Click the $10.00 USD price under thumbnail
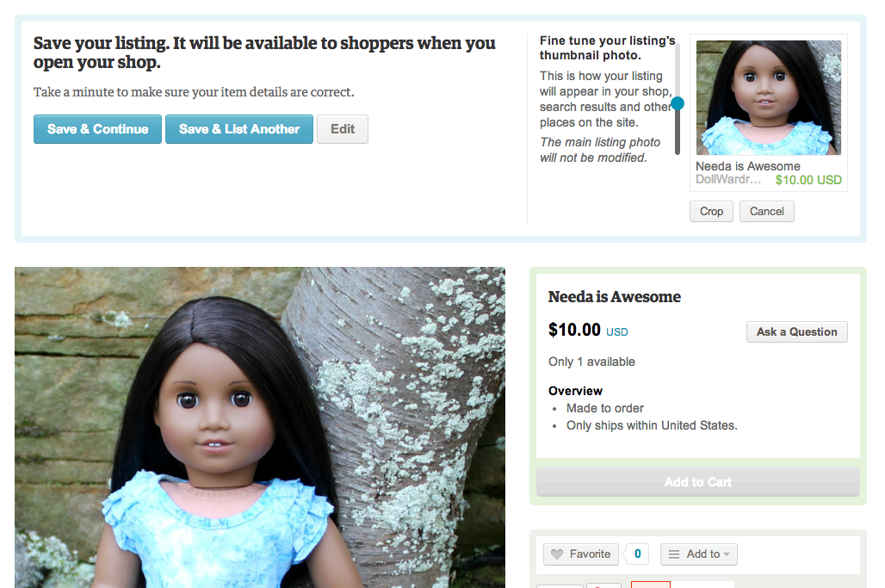Image resolution: width=885 pixels, height=588 pixels. [x=808, y=180]
